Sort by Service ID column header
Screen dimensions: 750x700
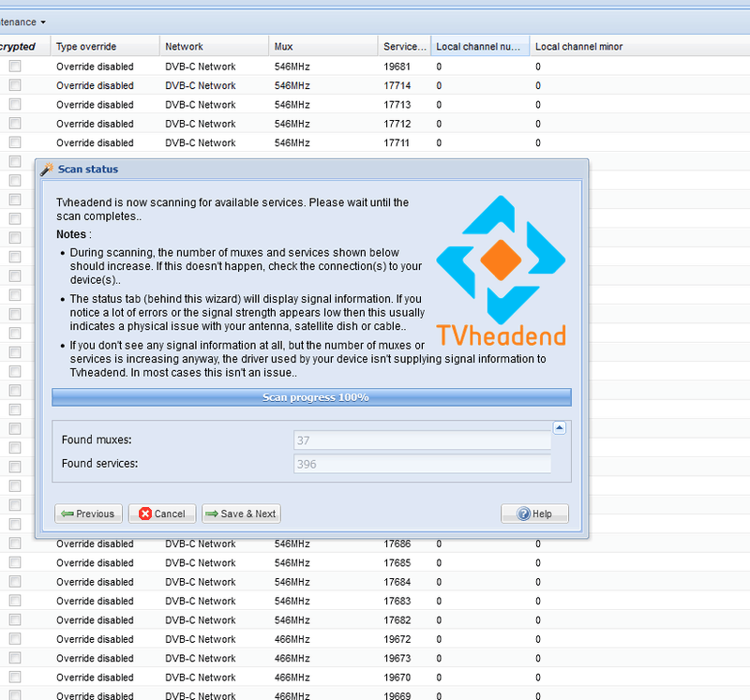[x=404, y=46]
